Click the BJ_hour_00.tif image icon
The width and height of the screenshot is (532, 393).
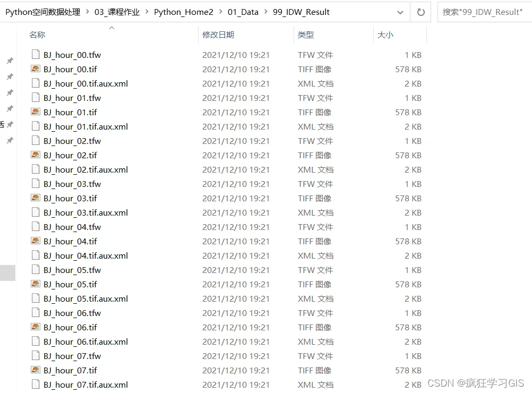click(x=36, y=69)
